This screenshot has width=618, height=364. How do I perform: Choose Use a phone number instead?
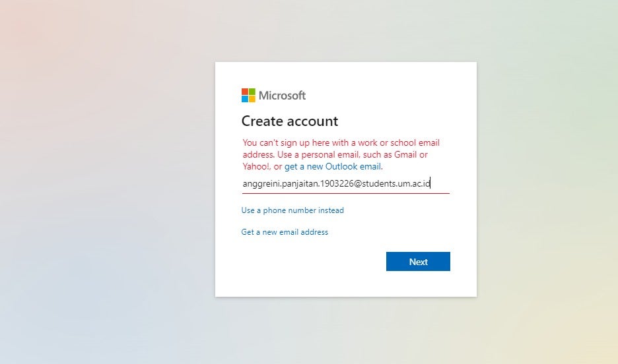click(x=292, y=210)
